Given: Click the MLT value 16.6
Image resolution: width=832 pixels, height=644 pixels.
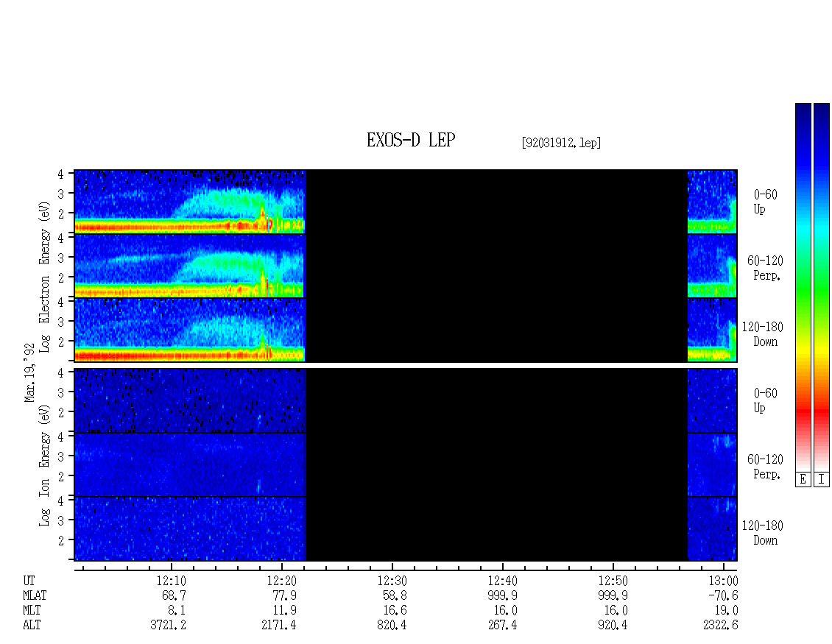Looking at the screenshot, I should pyautogui.click(x=395, y=611).
